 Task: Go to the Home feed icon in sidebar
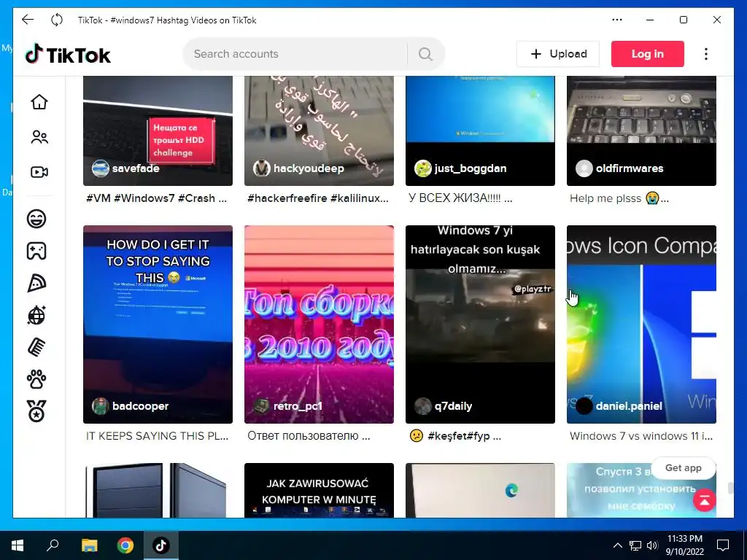pos(39,101)
